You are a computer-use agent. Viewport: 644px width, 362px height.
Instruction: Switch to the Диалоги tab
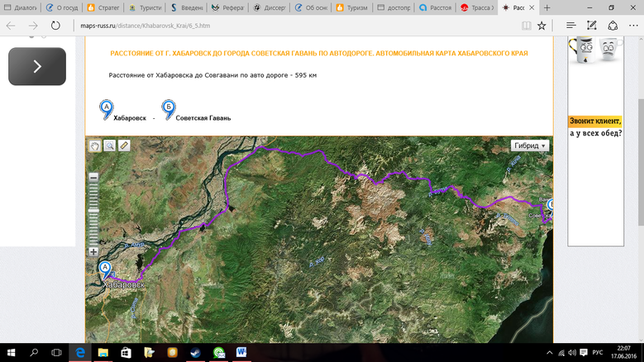point(21,7)
